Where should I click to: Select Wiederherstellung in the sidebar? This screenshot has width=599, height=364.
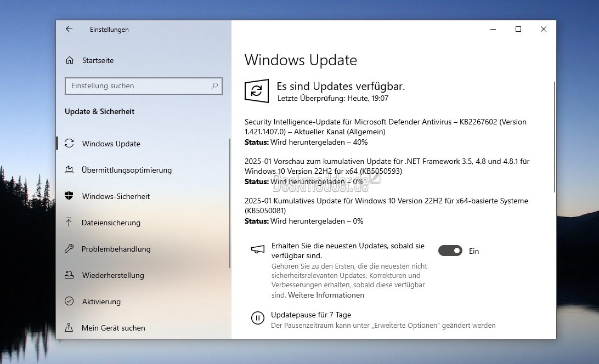[x=113, y=275]
